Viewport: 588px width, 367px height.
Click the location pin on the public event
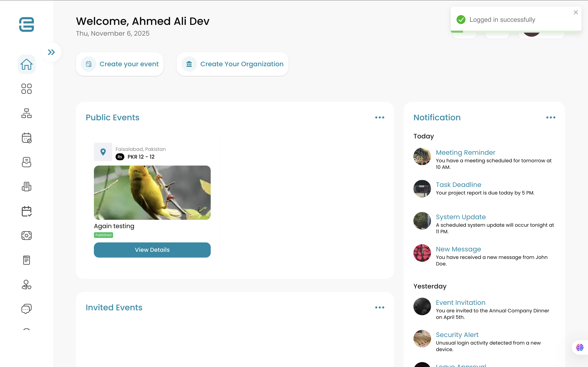pos(103,152)
